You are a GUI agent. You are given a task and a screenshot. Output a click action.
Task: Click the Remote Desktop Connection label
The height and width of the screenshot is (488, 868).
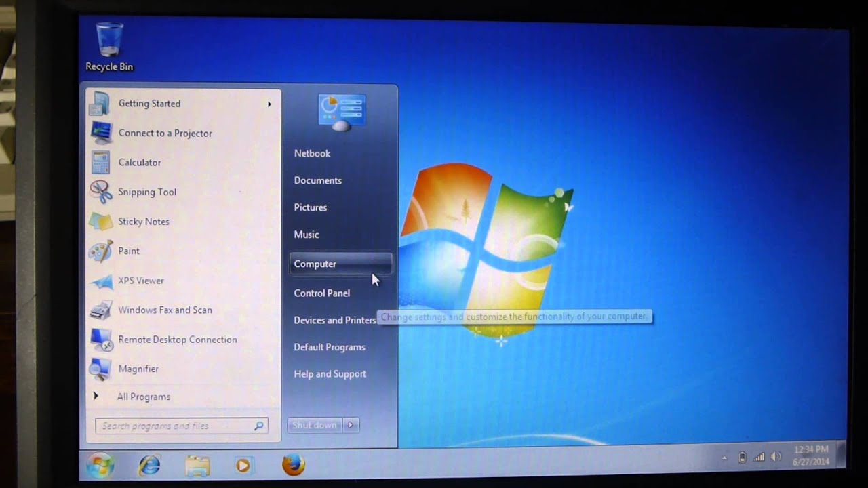[177, 340]
